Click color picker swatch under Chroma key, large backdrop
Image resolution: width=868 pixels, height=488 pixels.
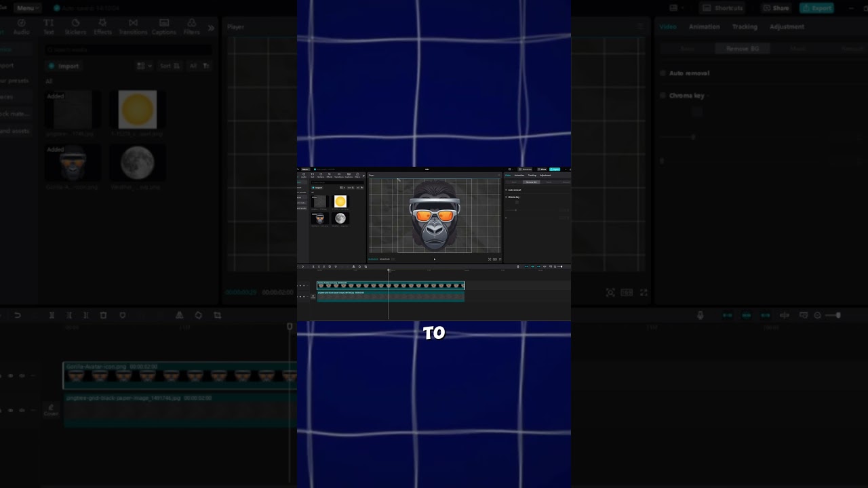[x=697, y=113]
